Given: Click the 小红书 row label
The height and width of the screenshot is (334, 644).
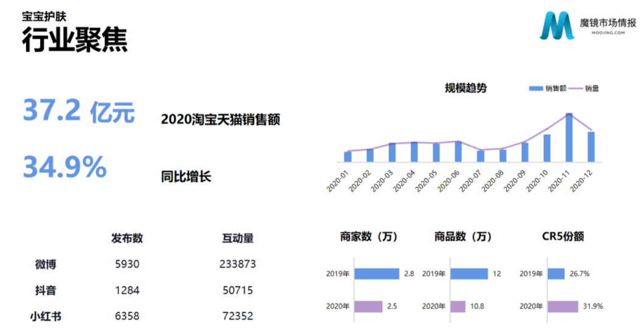Looking at the screenshot, I should pyautogui.click(x=46, y=316).
